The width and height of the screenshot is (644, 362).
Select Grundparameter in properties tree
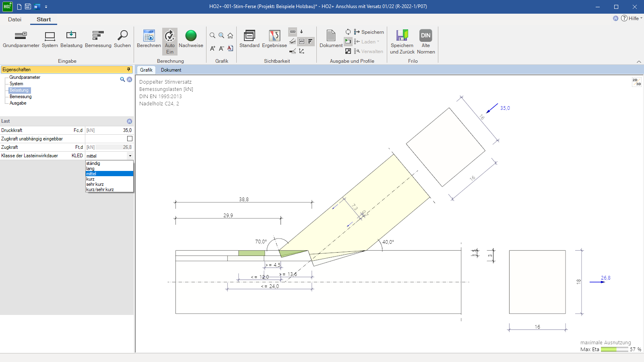(25, 77)
